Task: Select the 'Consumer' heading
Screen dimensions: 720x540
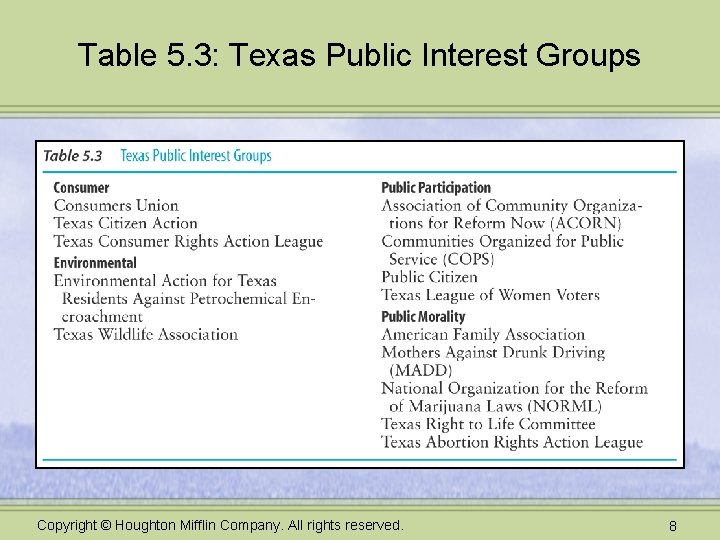Action: (81, 187)
